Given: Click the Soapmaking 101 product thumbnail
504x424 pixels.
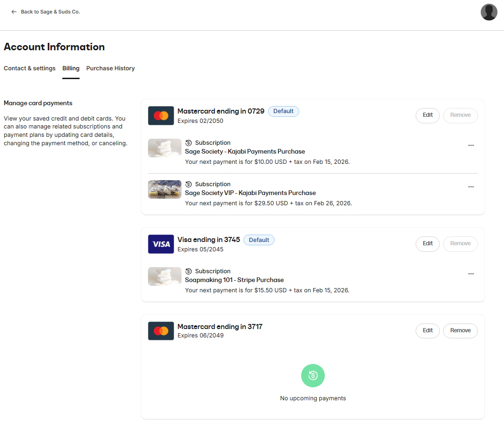Looking at the screenshot, I should click(x=165, y=276).
